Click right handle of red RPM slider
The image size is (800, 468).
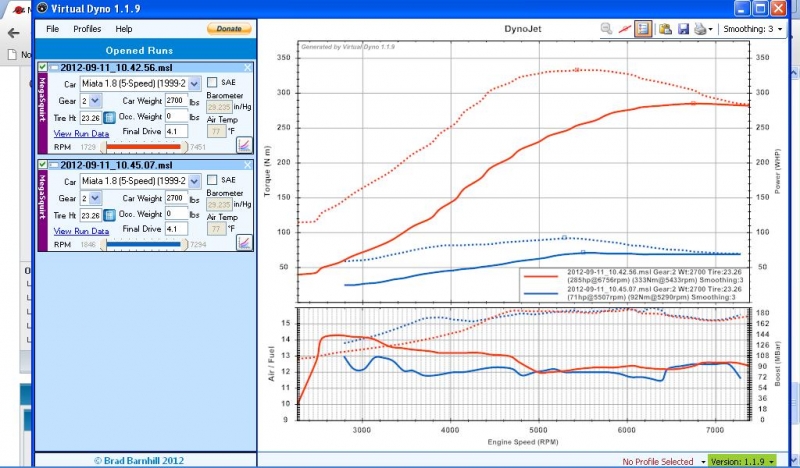(184, 147)
